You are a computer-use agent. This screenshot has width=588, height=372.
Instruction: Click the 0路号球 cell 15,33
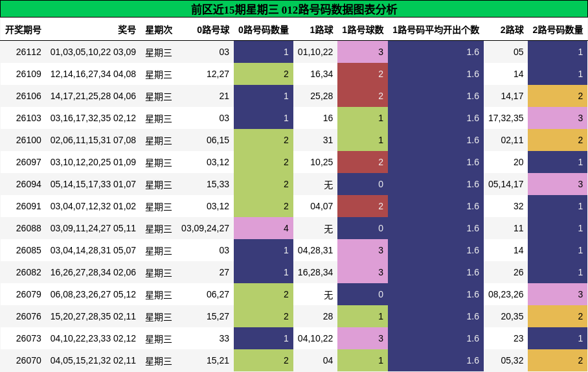(x=218, y=184)
